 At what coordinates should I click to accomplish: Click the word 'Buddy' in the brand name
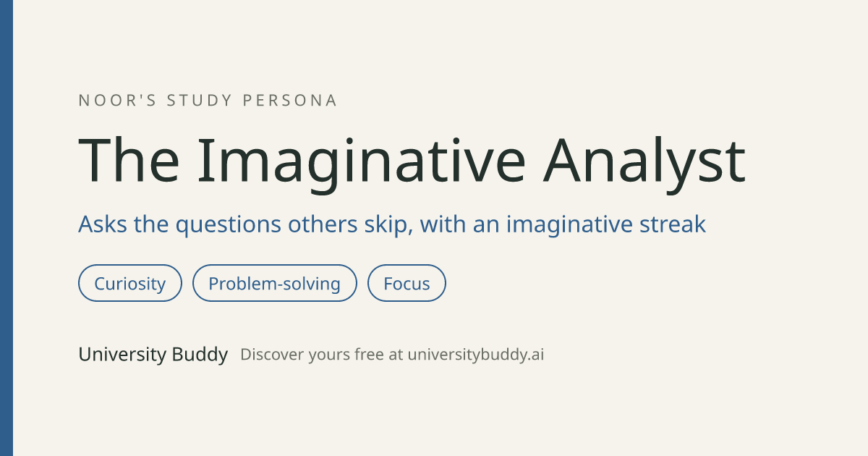point(200,355)
